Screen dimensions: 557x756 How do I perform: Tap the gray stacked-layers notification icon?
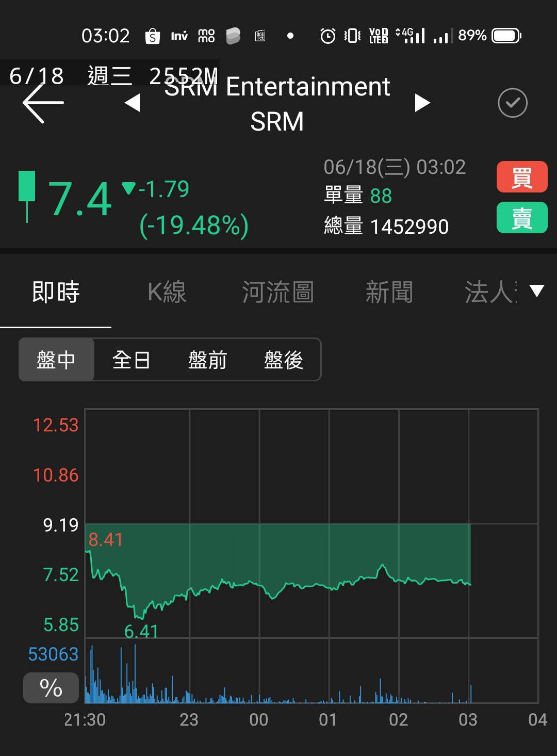click(x=233, y=36)
